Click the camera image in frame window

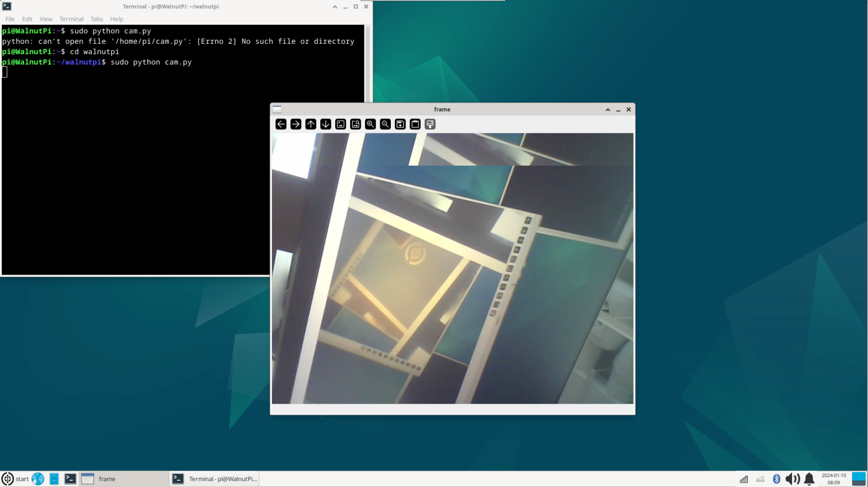[452, 268]
